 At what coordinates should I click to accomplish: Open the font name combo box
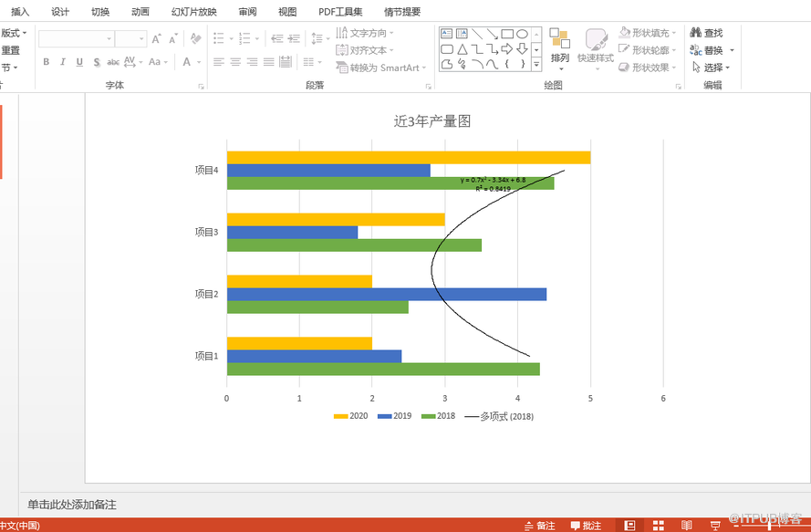point(77,38)
